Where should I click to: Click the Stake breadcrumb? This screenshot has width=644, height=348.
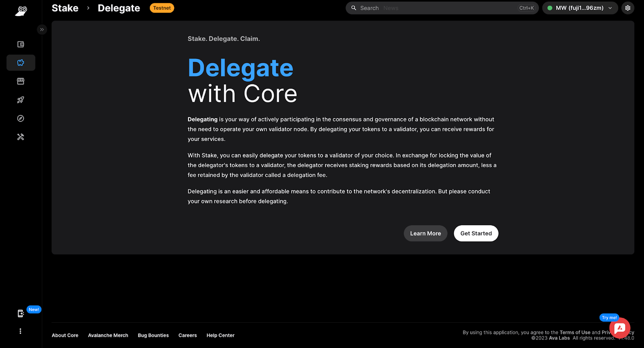[65, 8]
